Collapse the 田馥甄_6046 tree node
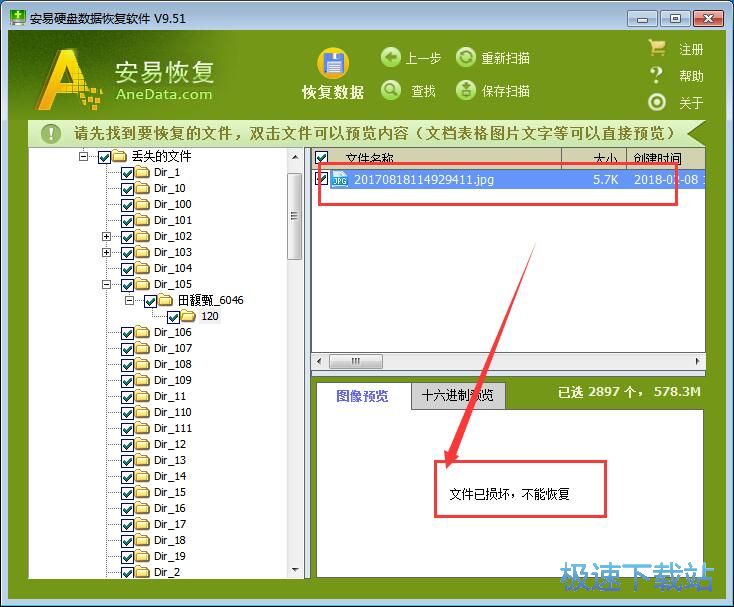Viewport: 734px width, 607px height. coord(129,300)
